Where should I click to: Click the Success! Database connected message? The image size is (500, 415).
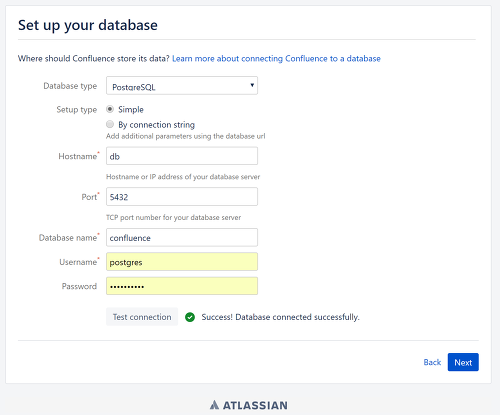coord(280,317)
